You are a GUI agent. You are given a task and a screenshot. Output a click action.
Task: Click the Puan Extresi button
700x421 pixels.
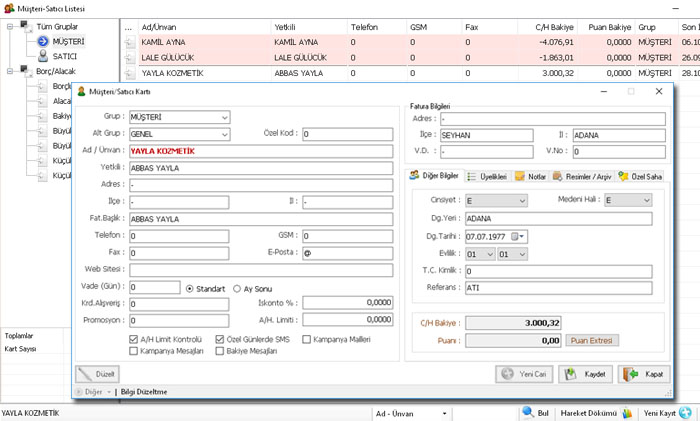[x=592, y=341]
